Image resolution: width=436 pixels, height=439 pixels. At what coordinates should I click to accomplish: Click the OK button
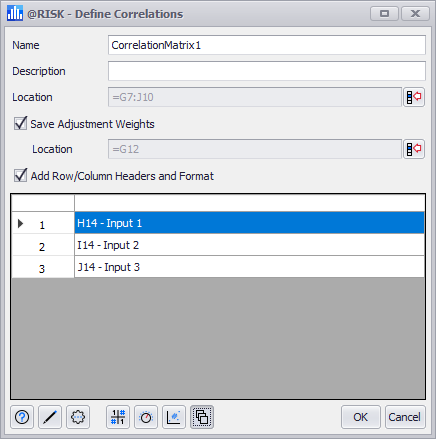[361, 417]
